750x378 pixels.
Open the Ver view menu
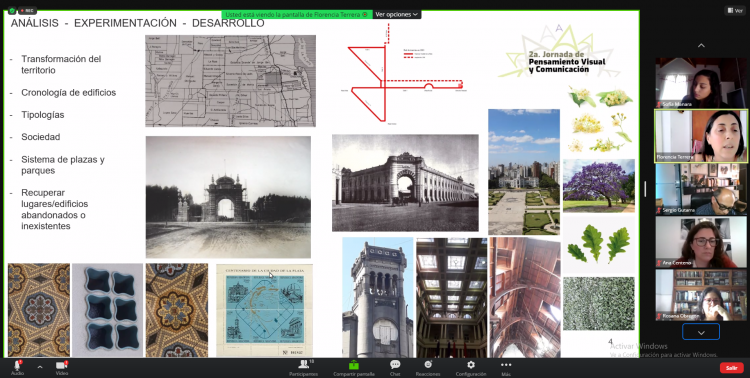pyautogui.click(x=736, y=10)
